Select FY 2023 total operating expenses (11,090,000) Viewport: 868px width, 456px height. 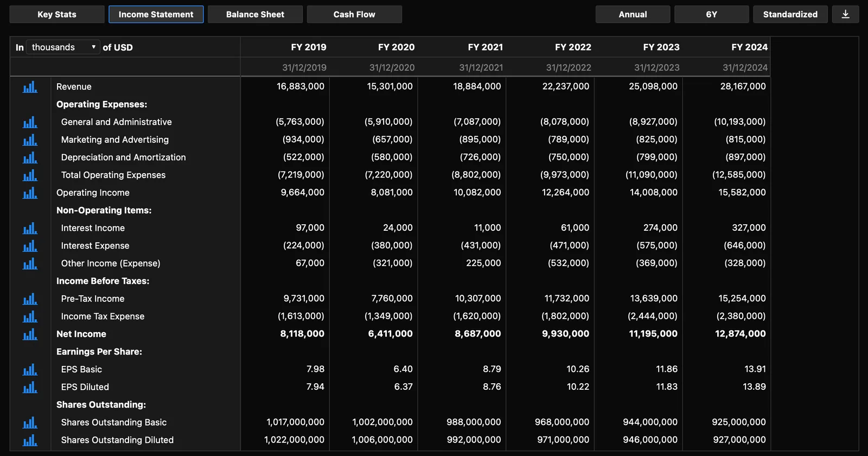click(x=652, y=175)
